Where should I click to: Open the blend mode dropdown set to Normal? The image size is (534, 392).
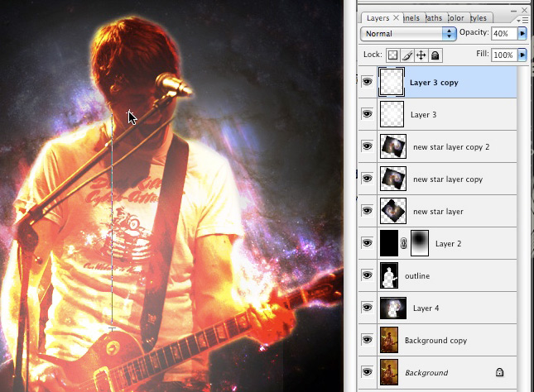[x=409, y=34]
